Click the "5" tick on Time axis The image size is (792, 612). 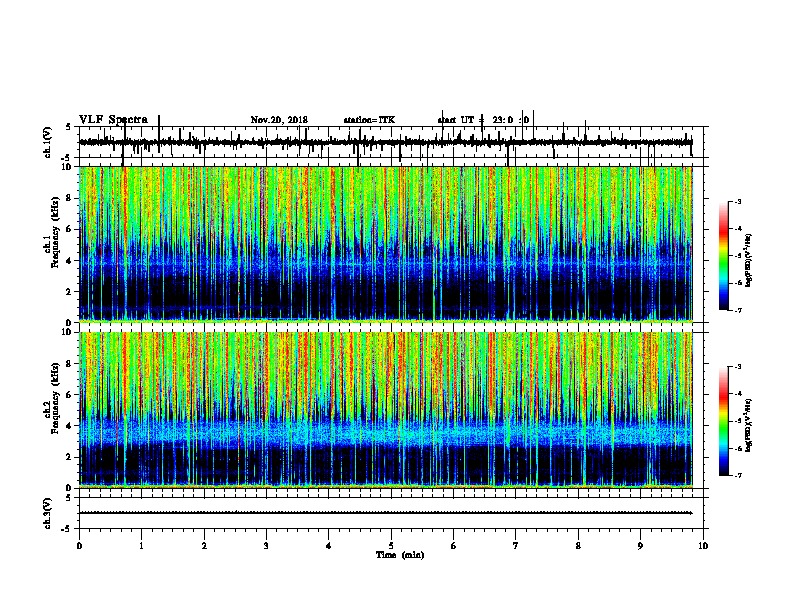(x=391, y=546)
